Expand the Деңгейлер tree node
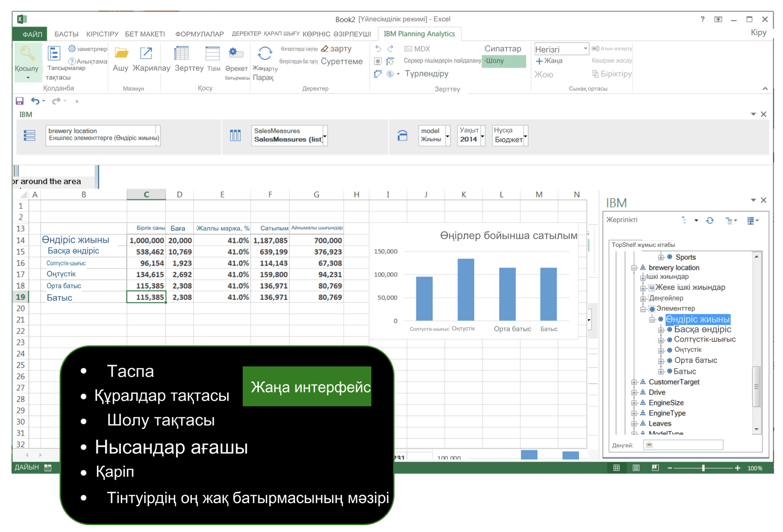783x532 pixels. (643, 299)
